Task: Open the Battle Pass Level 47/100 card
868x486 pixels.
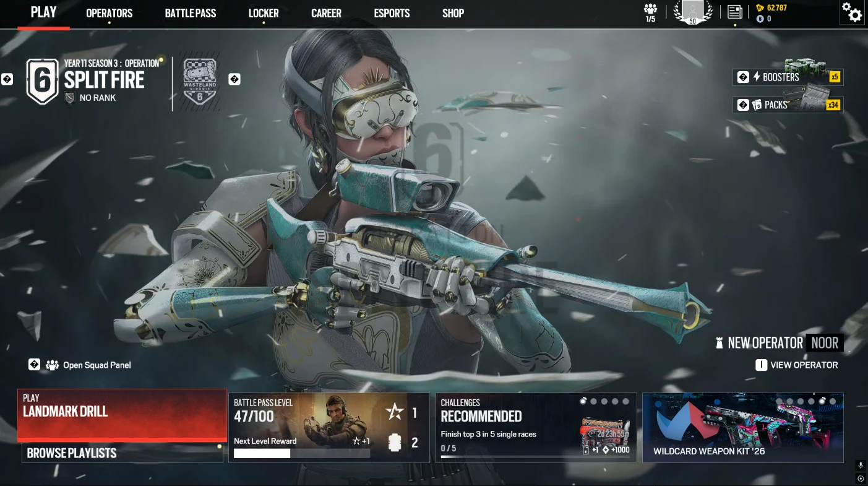Action: tap(329, 428)
